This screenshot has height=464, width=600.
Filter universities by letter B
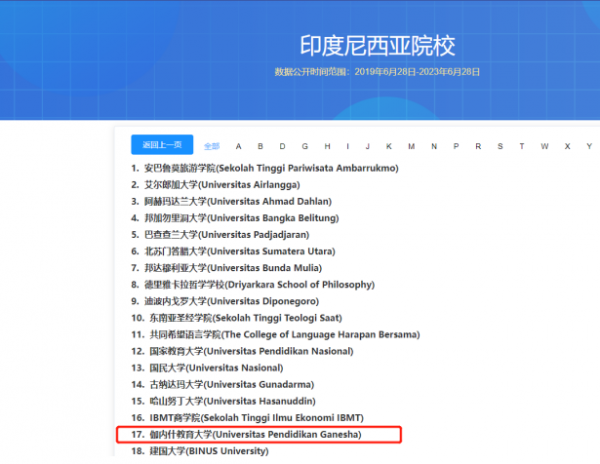click(260, 146)
